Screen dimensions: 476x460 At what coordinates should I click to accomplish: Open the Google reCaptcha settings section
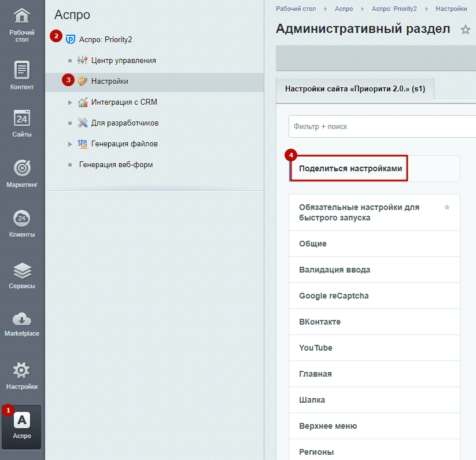click(374, 296)
